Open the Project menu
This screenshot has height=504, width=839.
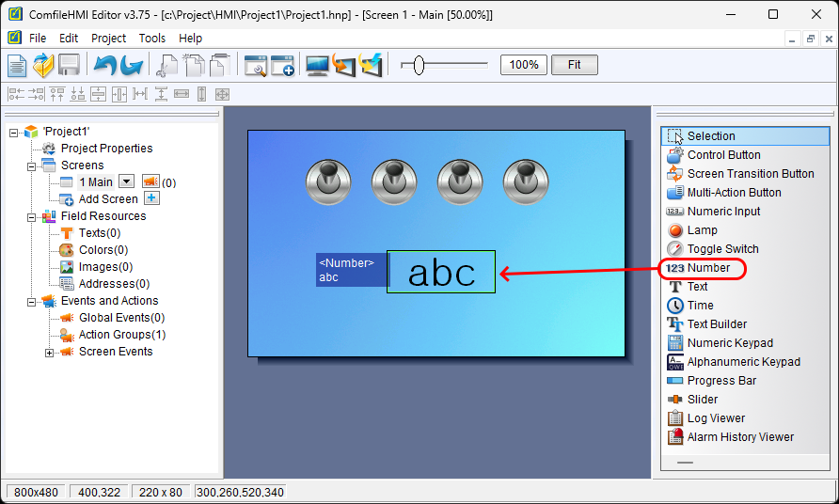tap(108, 39)
